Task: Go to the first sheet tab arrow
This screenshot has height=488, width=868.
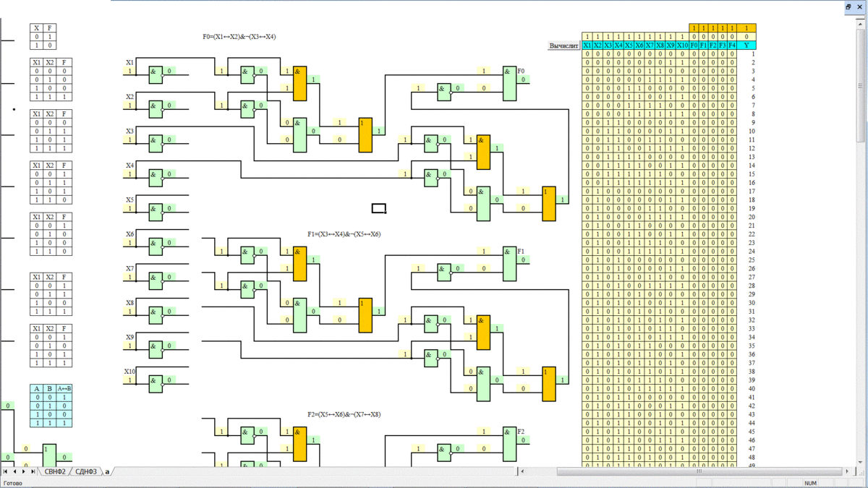Action: (x=5, y=471)
